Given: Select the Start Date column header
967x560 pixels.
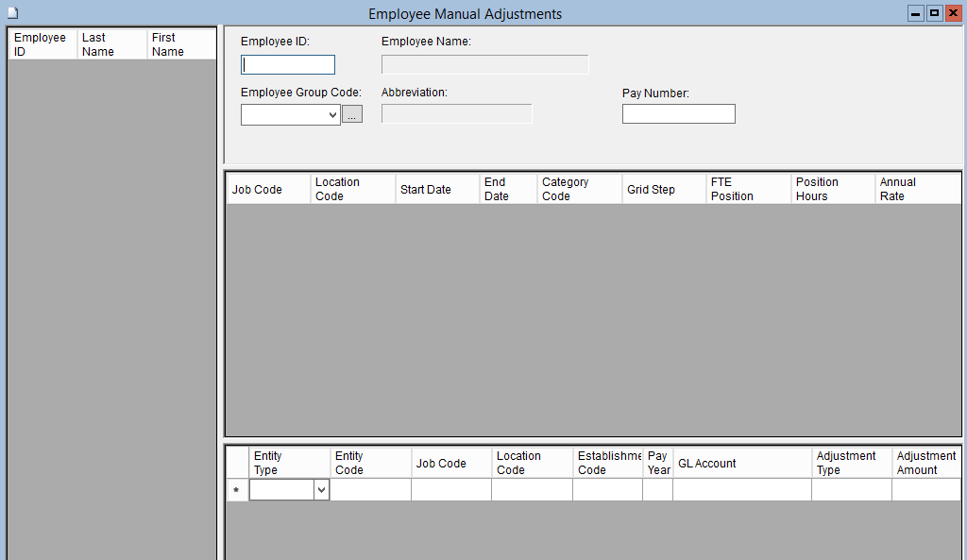Looking at the screenshot, I should tap(436, 189).
